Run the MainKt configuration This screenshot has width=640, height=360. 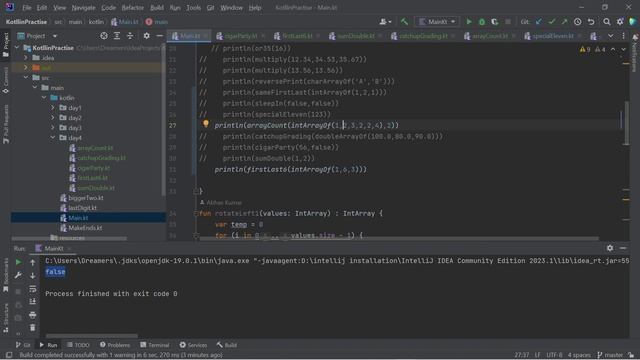469,22
